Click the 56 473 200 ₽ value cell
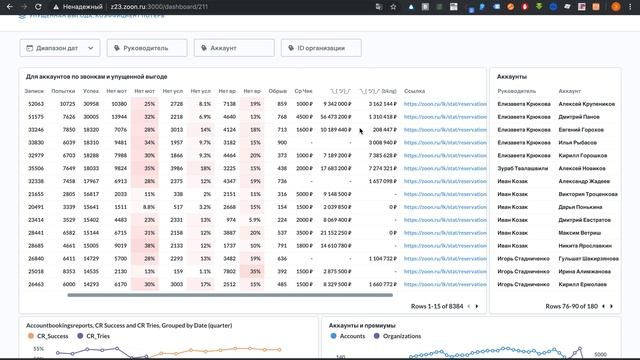Screen dimensions: 640x360 pos(336,117)
